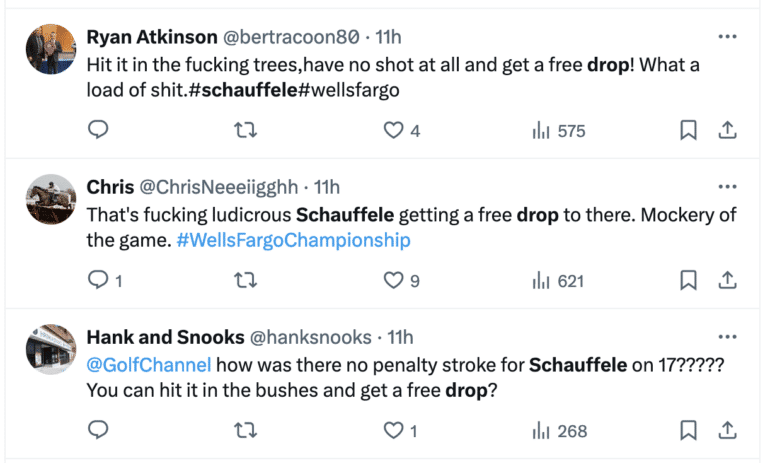
Task: Open Hank and Snooks' profile avatar
Action: [51, 349]
